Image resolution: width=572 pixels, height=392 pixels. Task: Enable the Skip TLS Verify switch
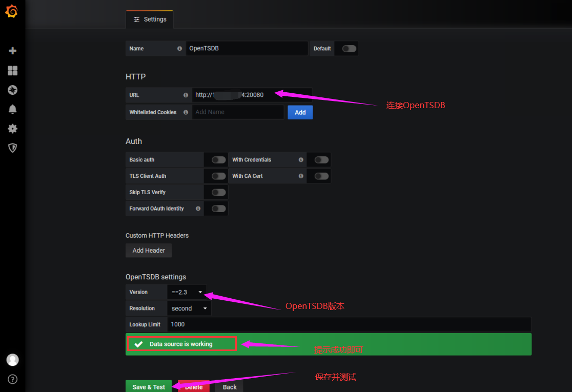click(x=218, y=192)
